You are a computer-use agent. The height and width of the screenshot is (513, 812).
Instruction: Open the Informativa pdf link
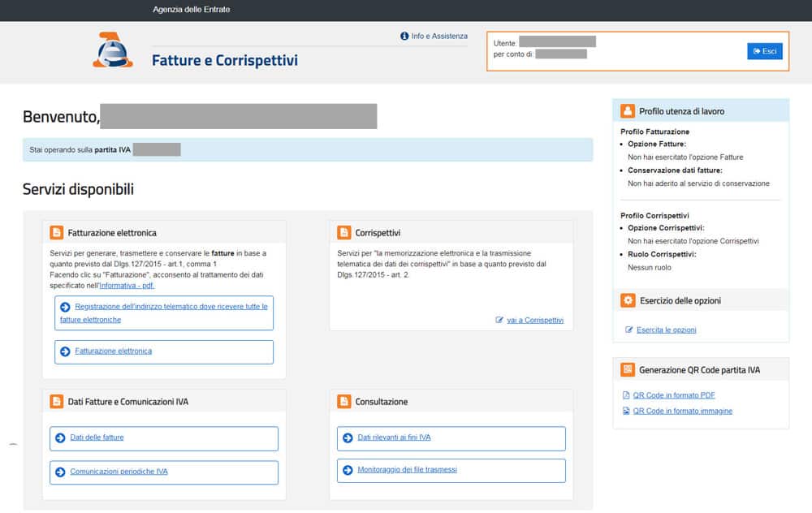tap(127, 286)
